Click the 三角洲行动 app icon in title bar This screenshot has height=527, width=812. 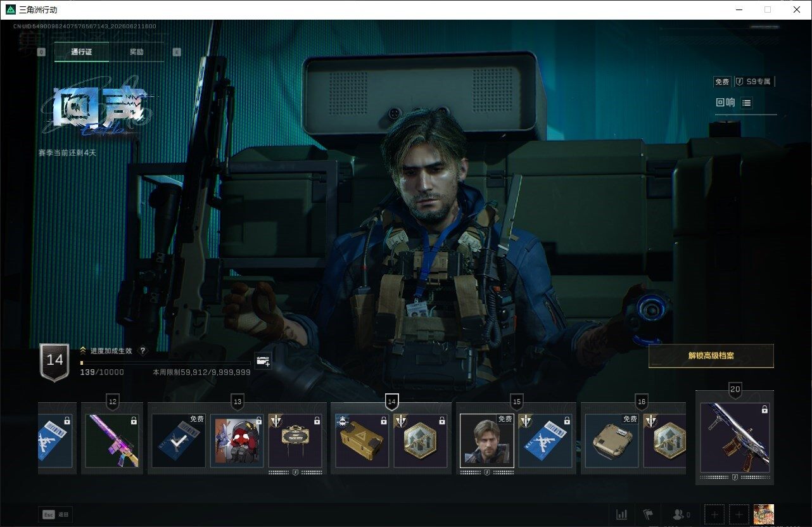coord(11,10)
